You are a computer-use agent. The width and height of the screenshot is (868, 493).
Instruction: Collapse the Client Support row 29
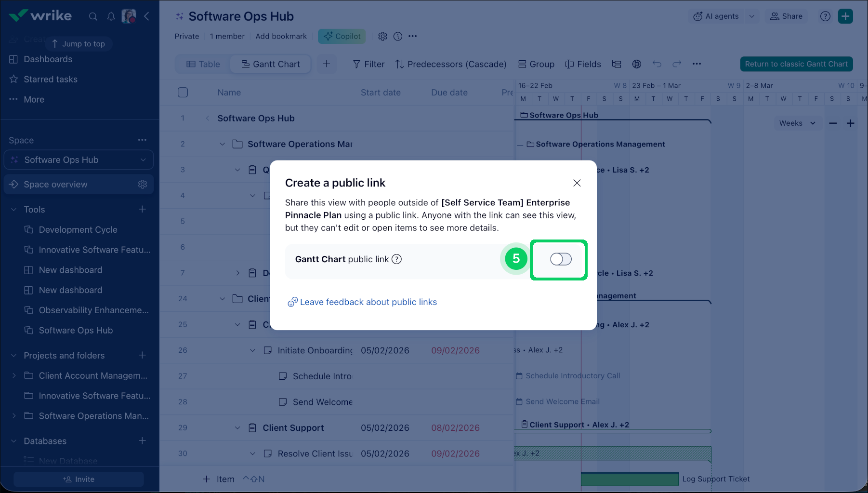click(237, 428)
